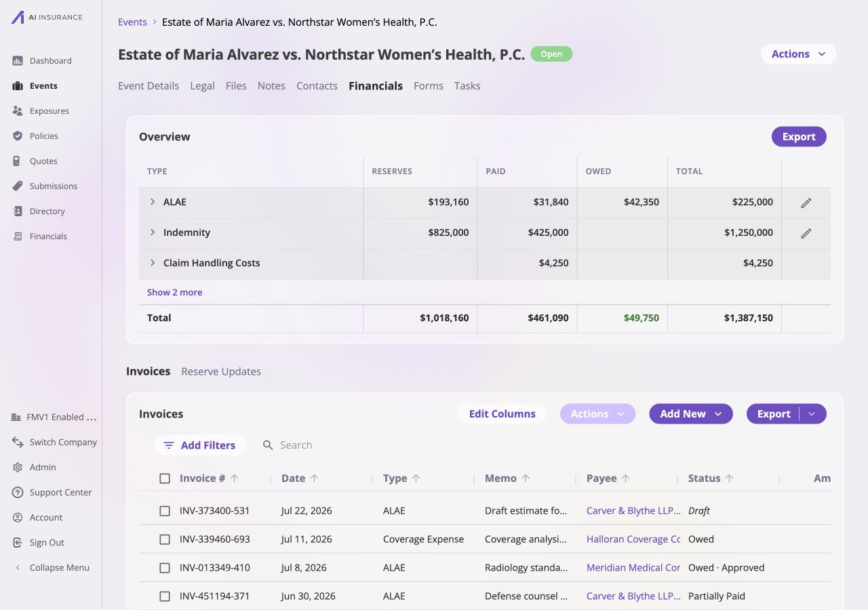Show 2 more overview rows

[174, 292]
